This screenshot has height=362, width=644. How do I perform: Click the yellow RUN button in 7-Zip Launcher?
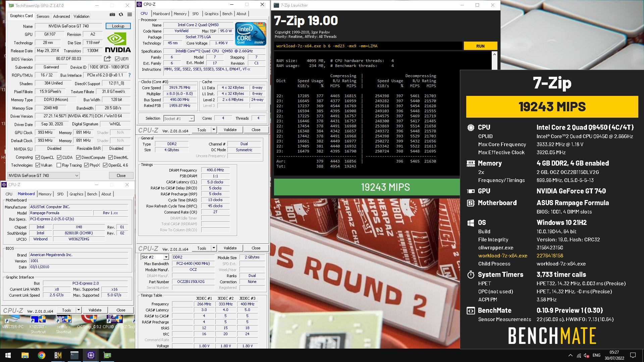click(480, 46)
